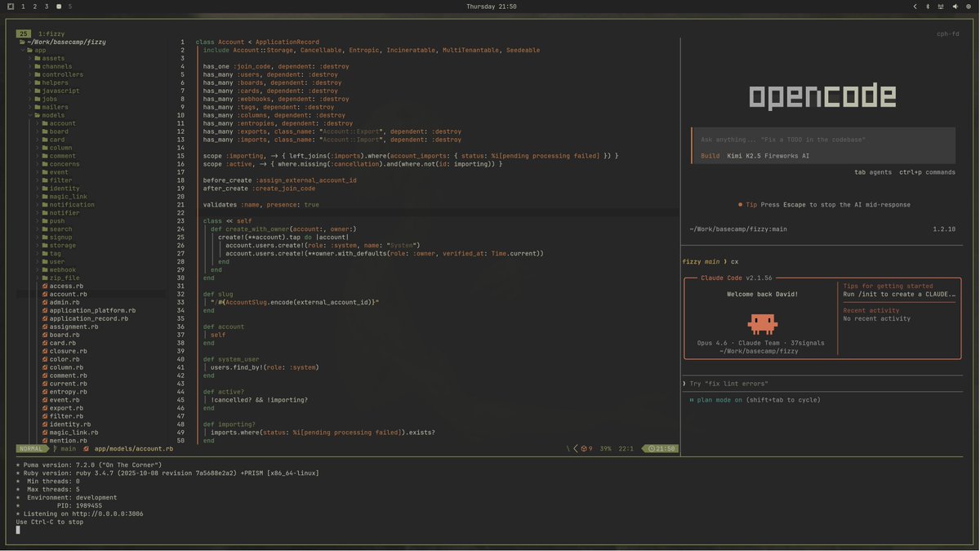
Task: Focus the Claude Code prompt input
Action: click(822, 384)
